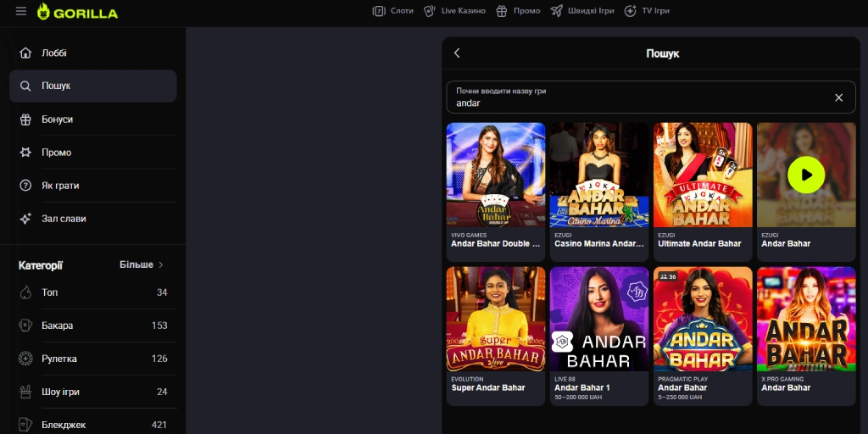Viewport: 868px width, 434px height.
Task: Click the Gorilla logo
Action: point(78,12)
